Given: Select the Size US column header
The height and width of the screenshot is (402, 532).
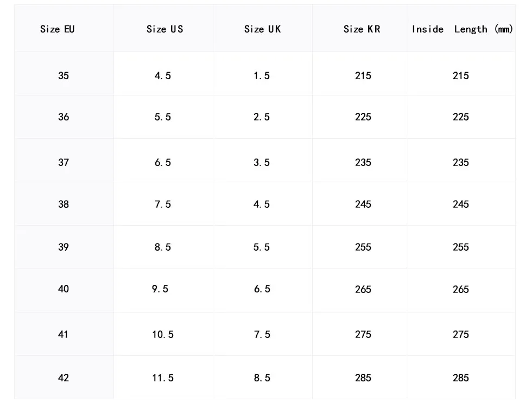Looking at the screenshot, I should 164,29.
